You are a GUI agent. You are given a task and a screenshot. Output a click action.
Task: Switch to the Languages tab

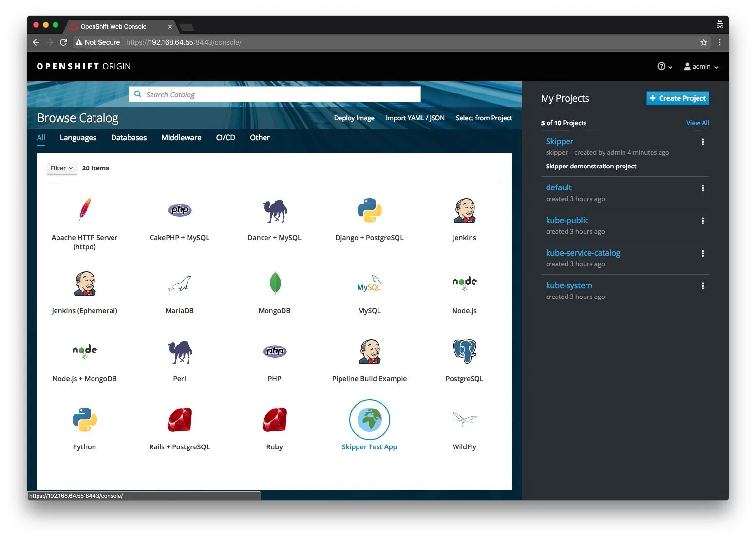coord(78,138)
